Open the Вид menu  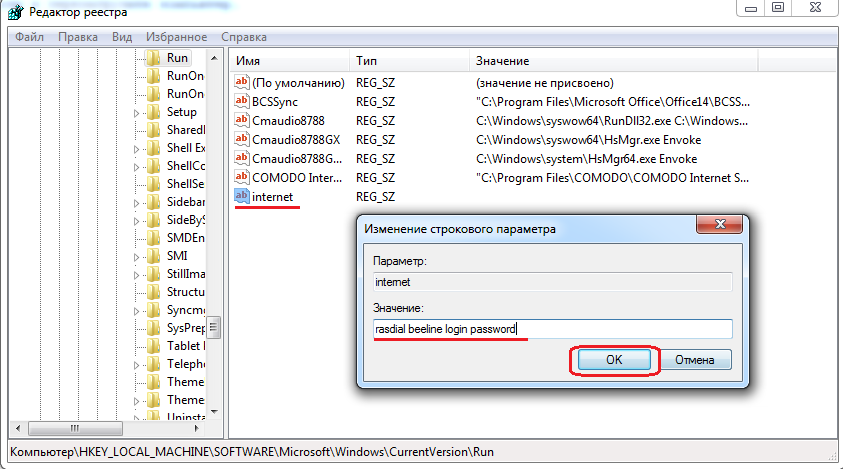(122, 37)
